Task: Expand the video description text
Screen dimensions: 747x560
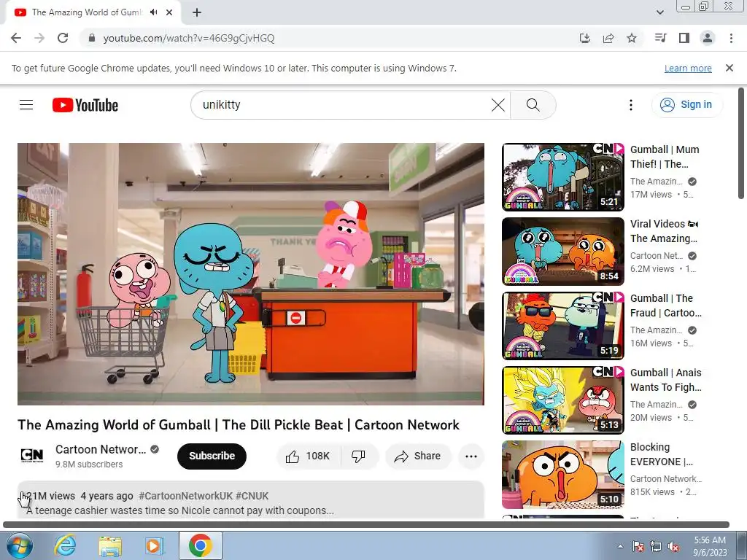Action: click(180, 510)
